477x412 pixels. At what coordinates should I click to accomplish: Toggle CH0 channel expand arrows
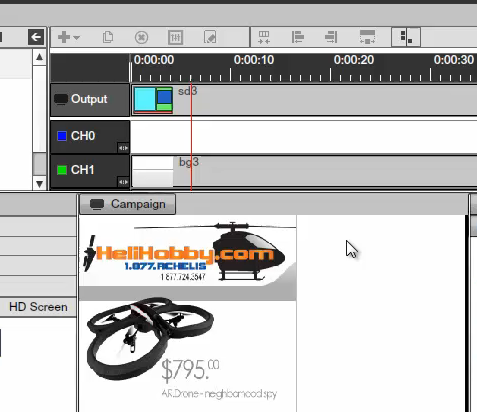click(123, 148)
